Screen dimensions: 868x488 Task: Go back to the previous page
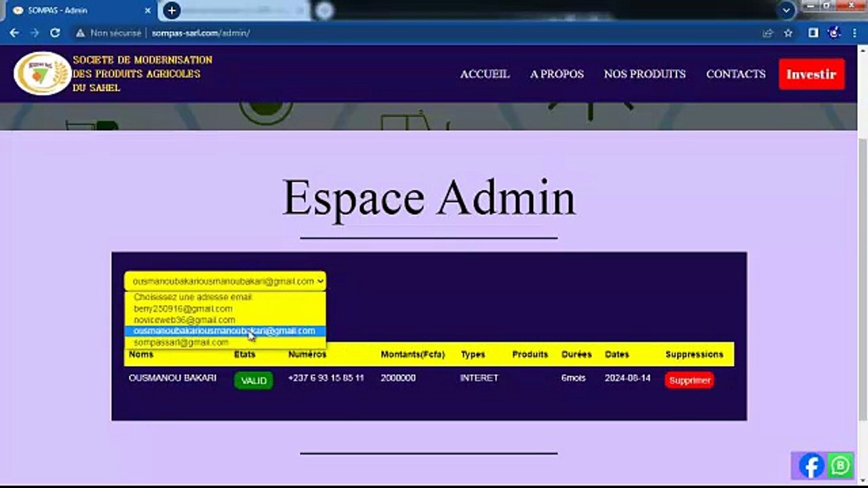14,33
